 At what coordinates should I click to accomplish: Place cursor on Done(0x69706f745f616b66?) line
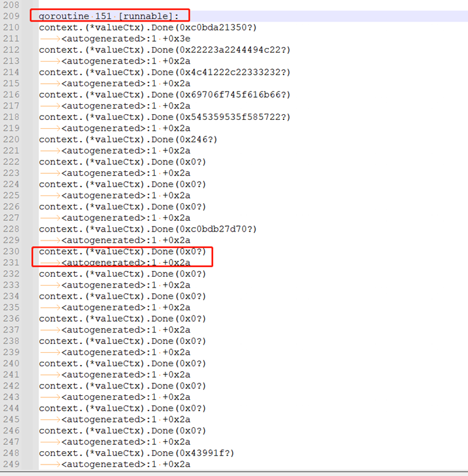click(x=165, y=95)
